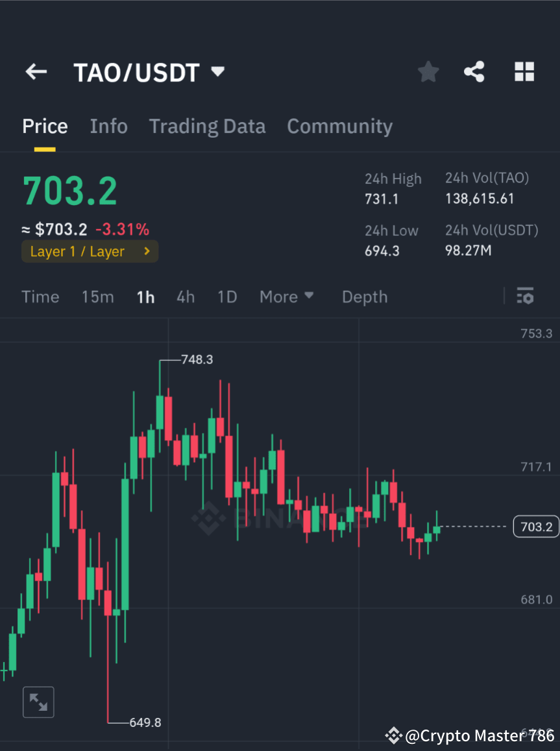
Task: Select the Info tab
Action: pyautogui.click(x=108, y=126)
